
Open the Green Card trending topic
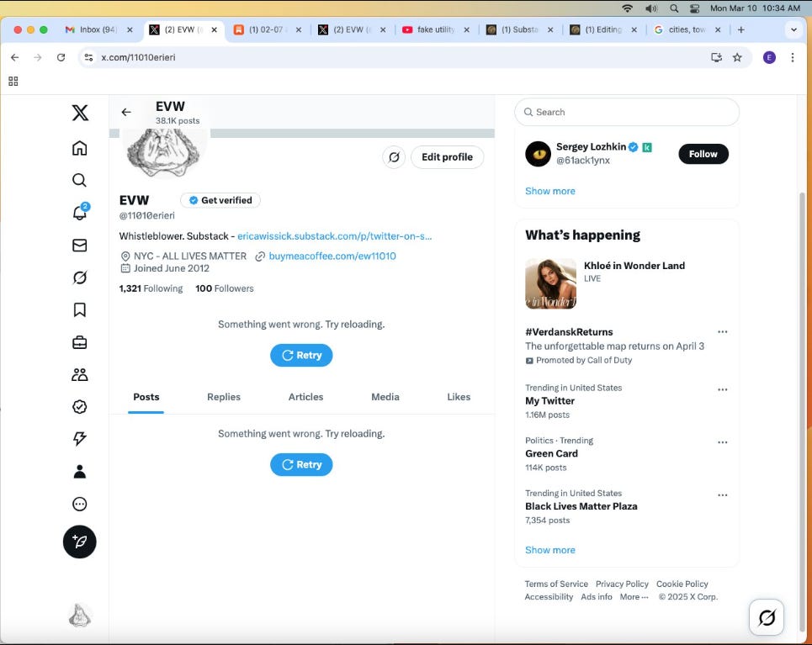(551, 453)
